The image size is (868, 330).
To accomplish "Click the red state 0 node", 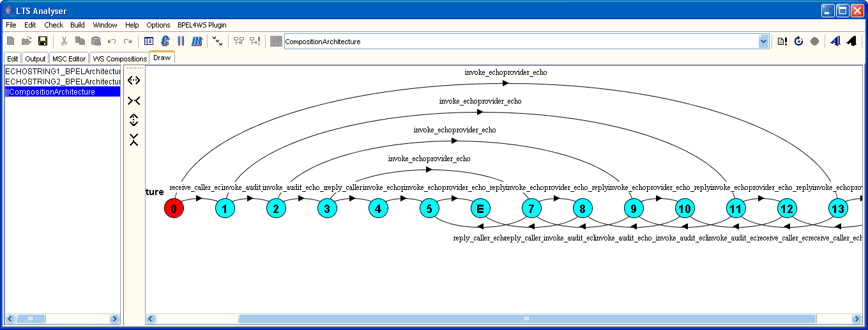I will click(174, 208).
